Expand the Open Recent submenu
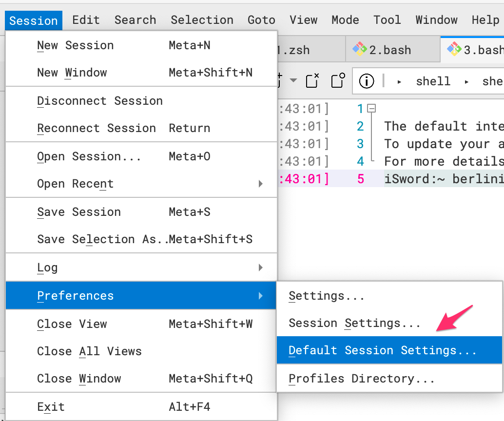This screenshot has width=504, height=421. 261,184
